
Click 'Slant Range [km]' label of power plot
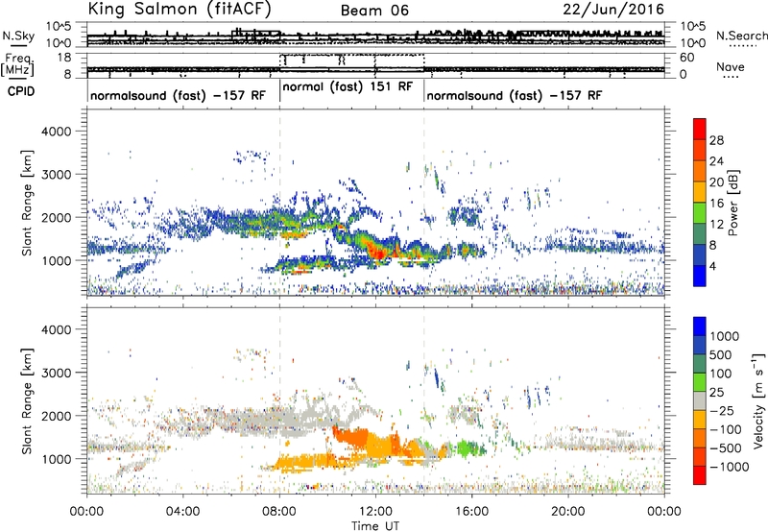(27, 203)
